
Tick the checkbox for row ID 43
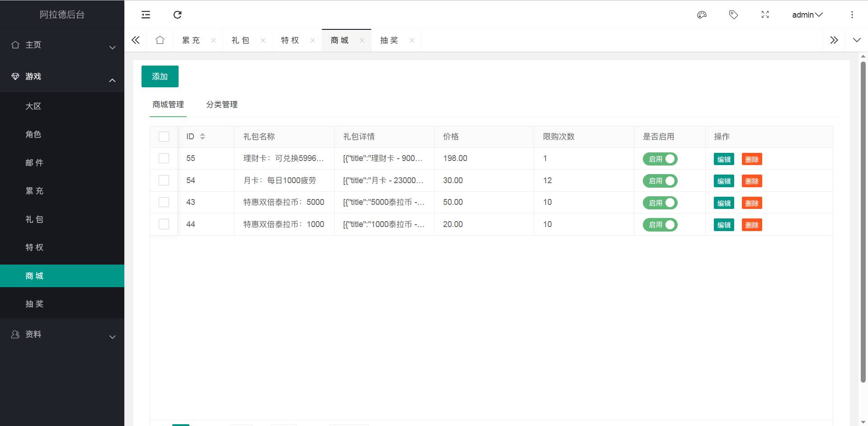[x=164, y=202]
